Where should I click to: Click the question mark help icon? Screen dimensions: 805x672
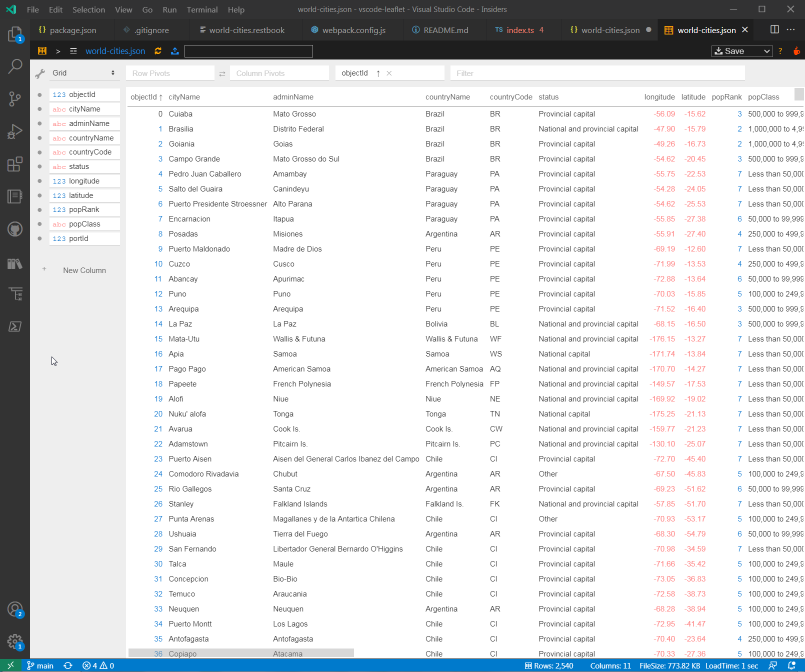click(780, 50)
